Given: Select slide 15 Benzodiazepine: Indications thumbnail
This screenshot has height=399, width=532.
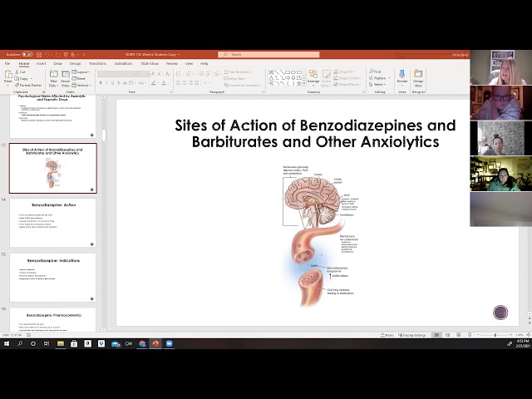Looking at the screenshot, I should click(x=53, y=278).
